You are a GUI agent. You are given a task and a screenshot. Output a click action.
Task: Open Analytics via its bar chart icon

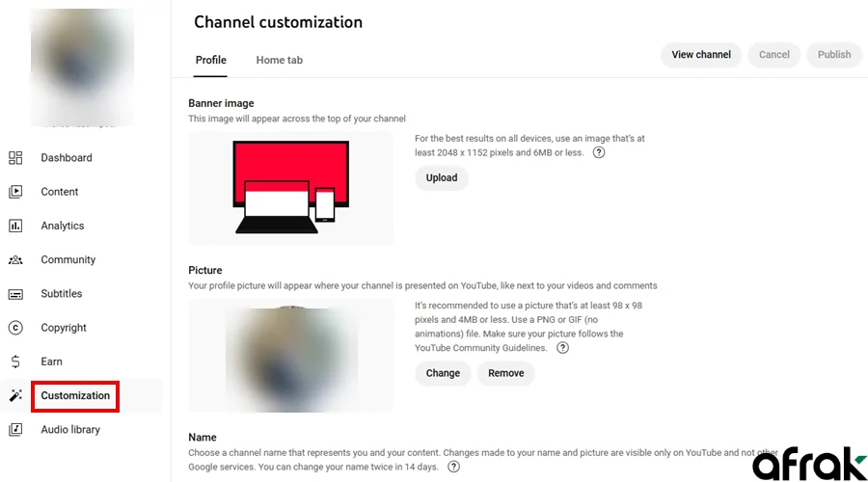[x=15, y=226]
